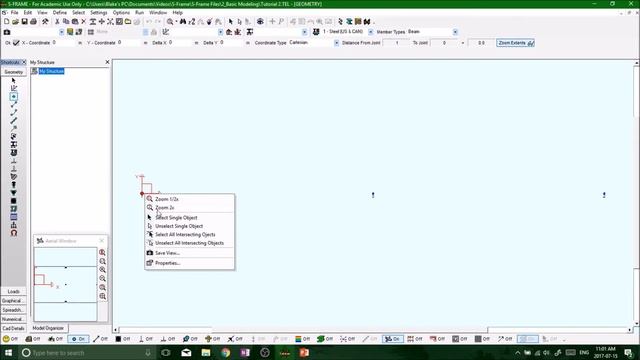
Task: Open Chrome from the taskbar
Action: coord(225,353)
